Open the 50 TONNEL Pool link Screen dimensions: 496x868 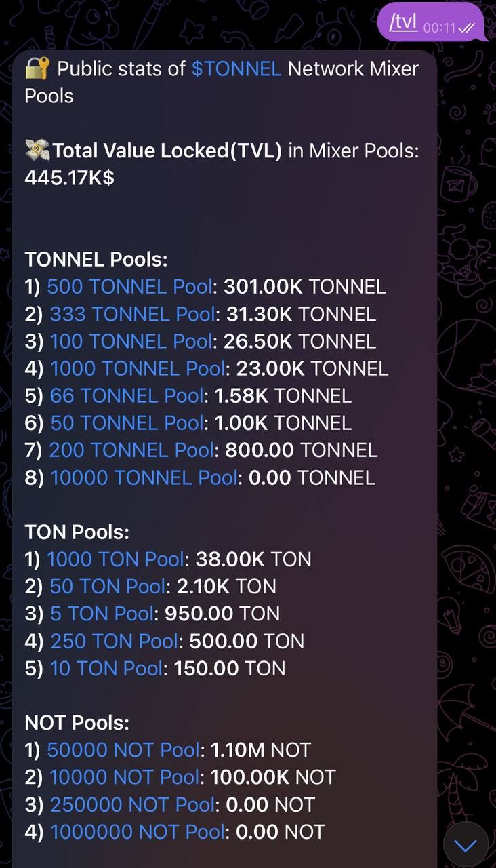pyautogui.click(x=127, y=423)
